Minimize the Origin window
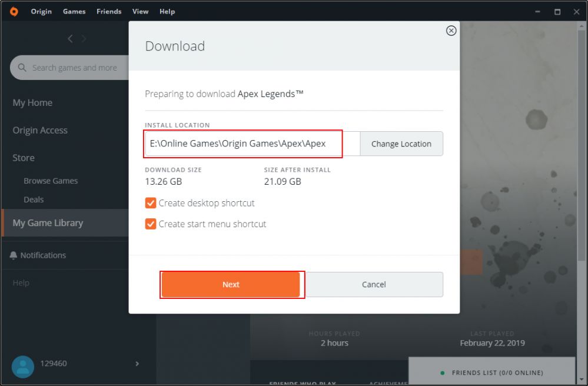This screenshot has width=588, height=386. (538, 12)
